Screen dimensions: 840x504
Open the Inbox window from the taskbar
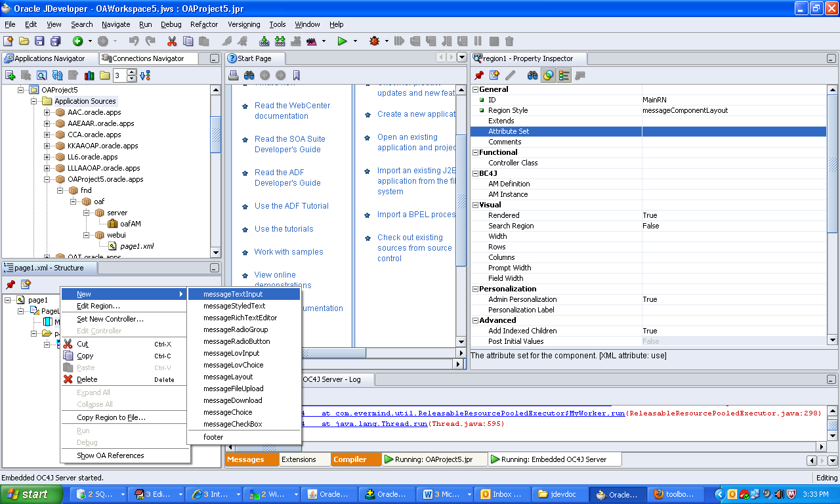coord(502,494)
